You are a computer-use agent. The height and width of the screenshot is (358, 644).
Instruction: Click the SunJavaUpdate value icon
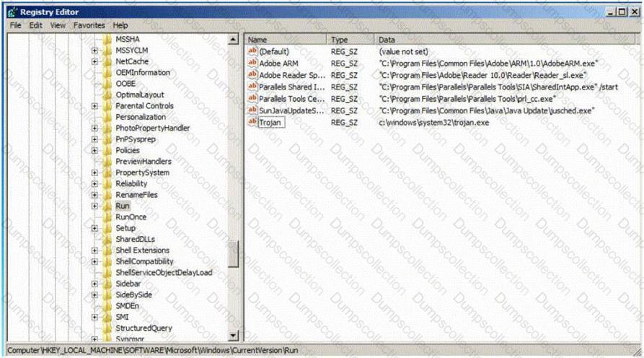tap(252, 110)
